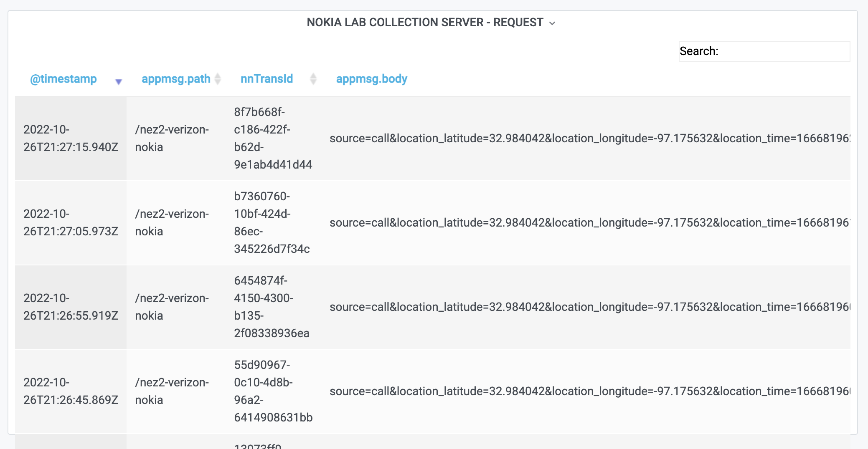Expand the NOKIA LAB COLLECTION SERVER dropdown

point(553,23)
